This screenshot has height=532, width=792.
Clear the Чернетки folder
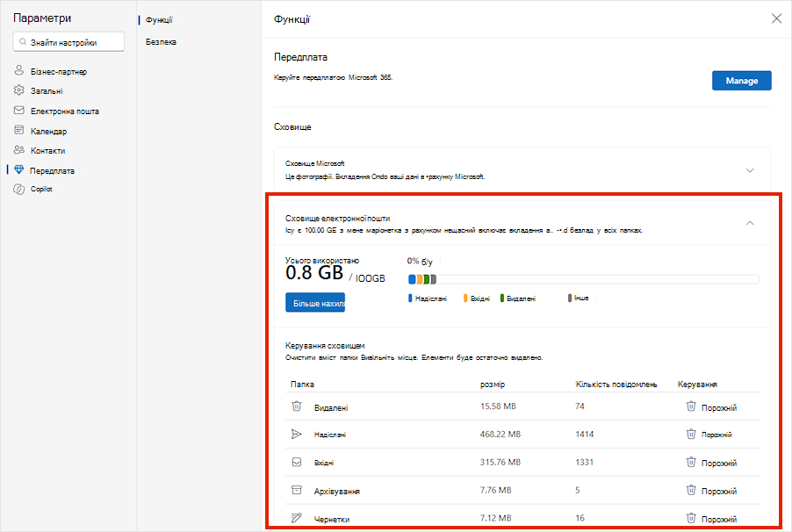pos(711,519)
